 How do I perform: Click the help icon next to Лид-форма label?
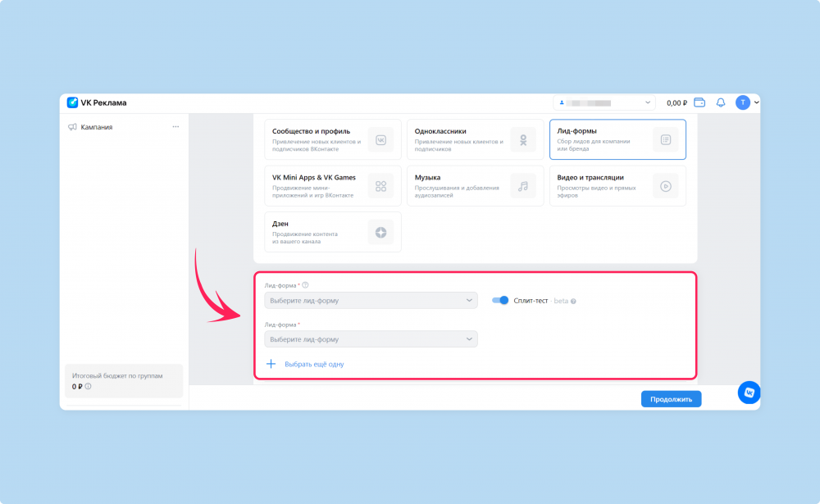(305, 285)
